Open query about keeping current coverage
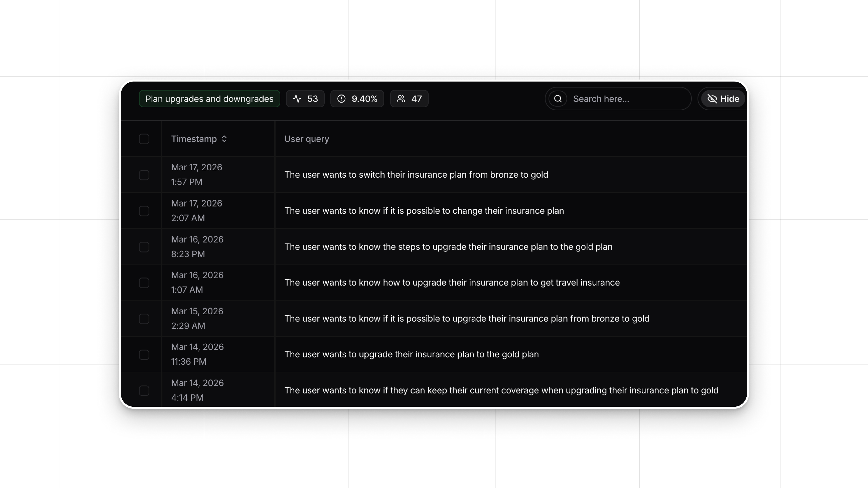This screenshot has width=868, height=488. (501, 390)
